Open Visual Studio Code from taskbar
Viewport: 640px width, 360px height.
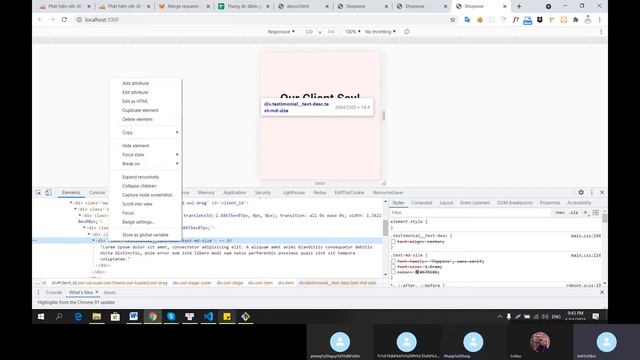pyautogui.click(x=208, y=316)
